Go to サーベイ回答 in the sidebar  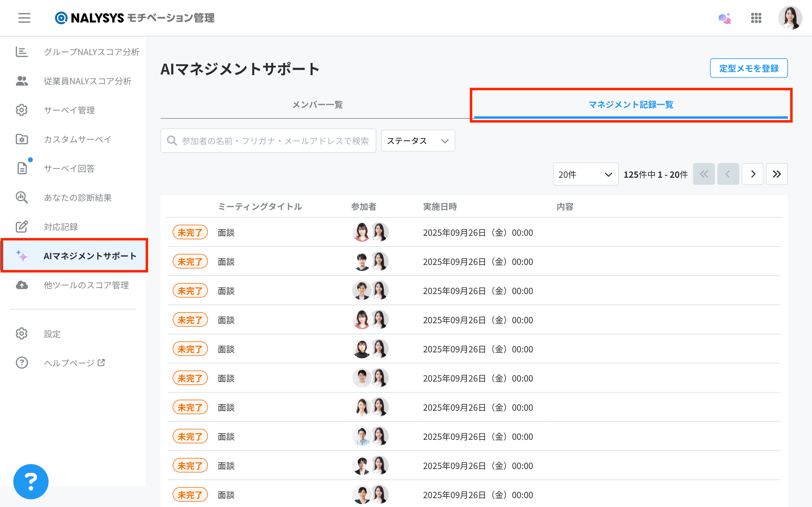69,168
